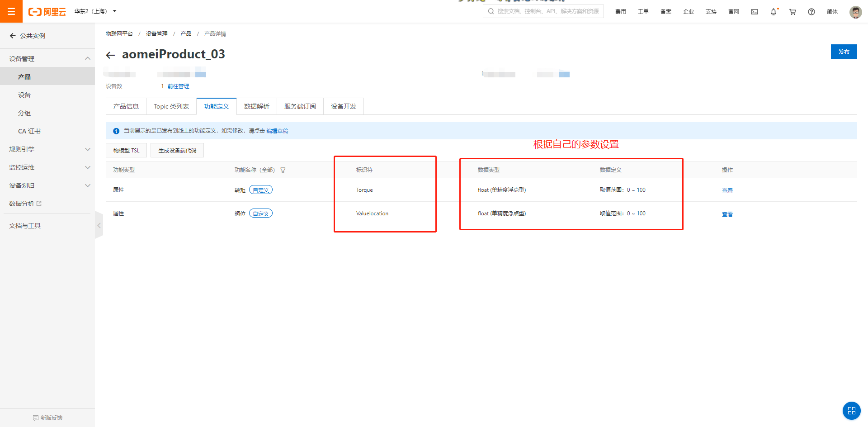This screenshot has height=427, width=868.
Task: Open the notification bell icon
Action: 773,12
